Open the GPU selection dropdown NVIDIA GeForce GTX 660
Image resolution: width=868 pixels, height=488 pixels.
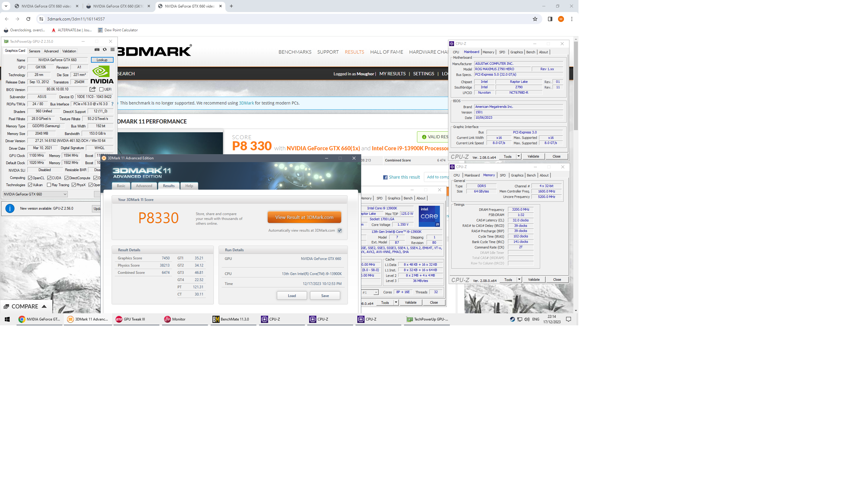point(35,195)
